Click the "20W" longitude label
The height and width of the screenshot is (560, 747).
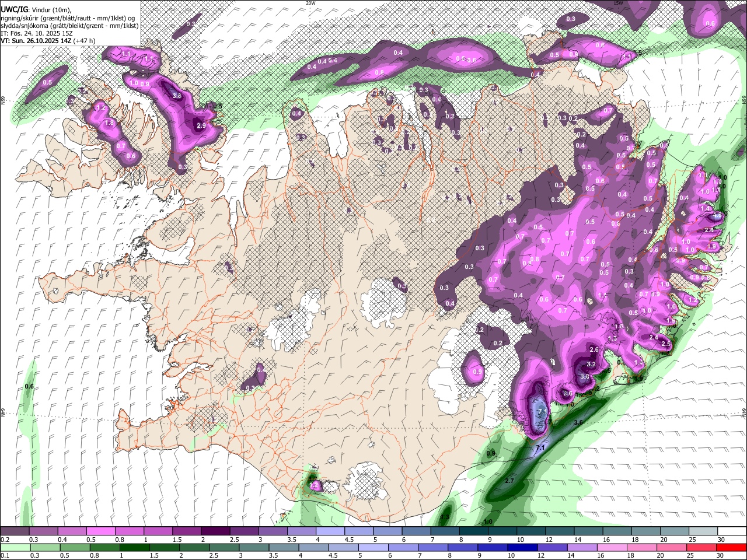tap(310, 3)
